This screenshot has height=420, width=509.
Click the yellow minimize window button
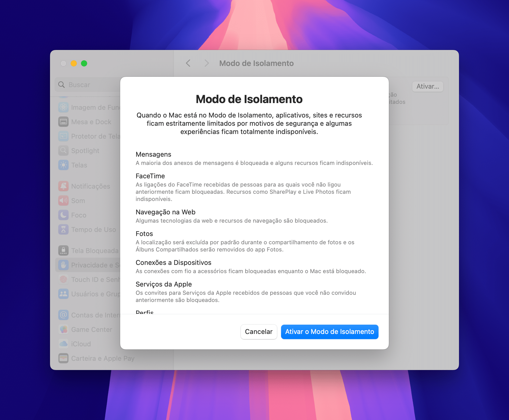(74, 63)
